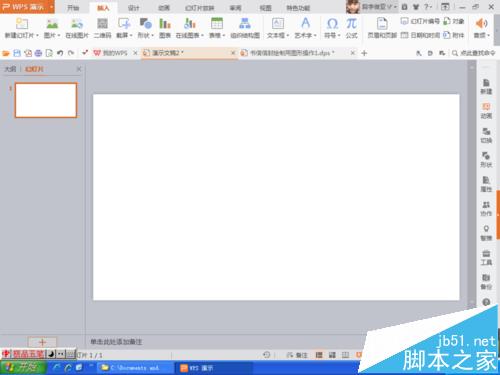Viewport: 500px width, 375px height.
Task: Expand the Screenshot (截屏) dropdown arrow
Action: click(x=131, y=35)
